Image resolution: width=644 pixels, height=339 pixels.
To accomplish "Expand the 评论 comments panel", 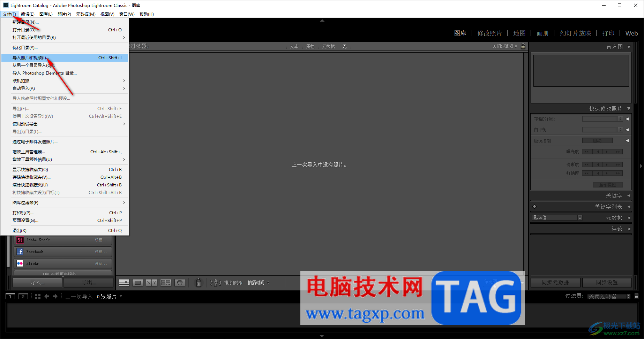I will 629,229.
